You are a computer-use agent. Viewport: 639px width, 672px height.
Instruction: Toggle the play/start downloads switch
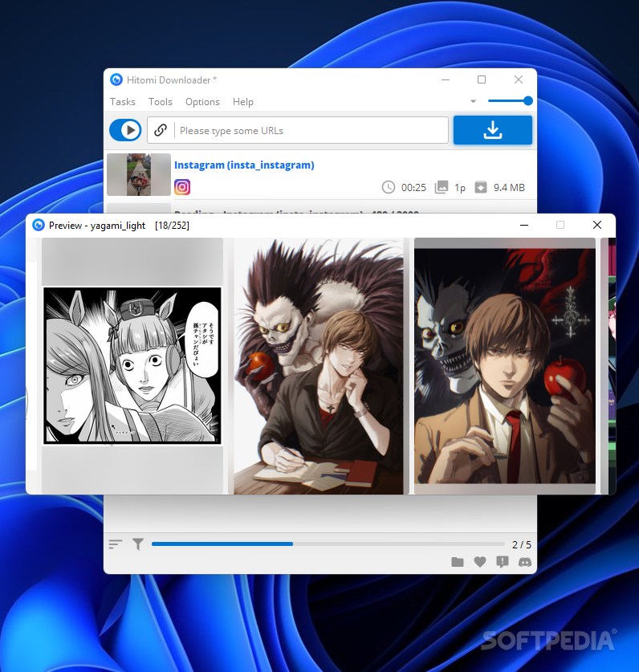[125, 130]
